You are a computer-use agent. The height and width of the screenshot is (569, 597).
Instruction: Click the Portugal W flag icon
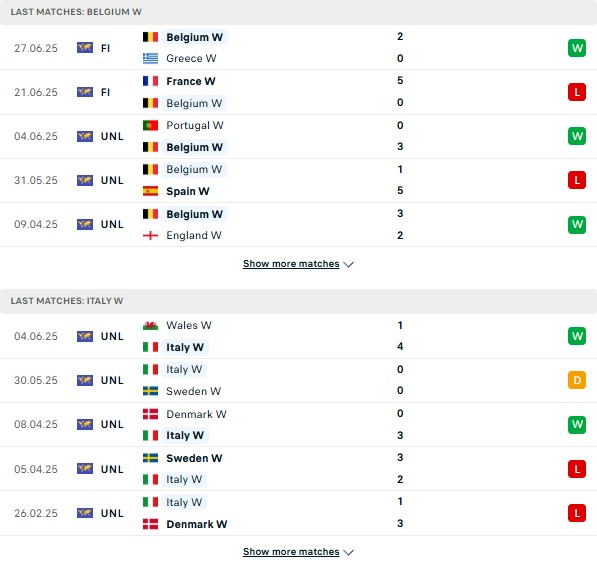pos(150,125)
